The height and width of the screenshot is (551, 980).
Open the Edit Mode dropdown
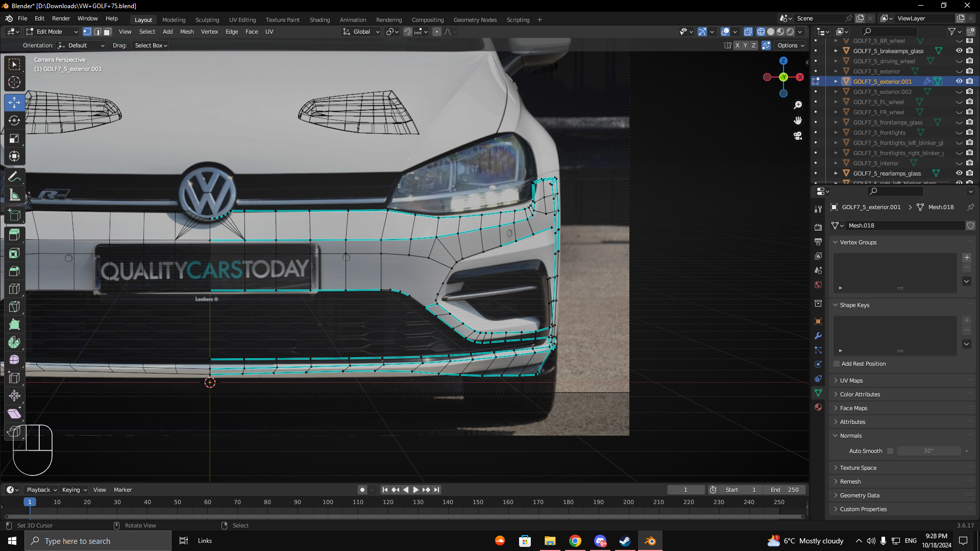(52, 32)
